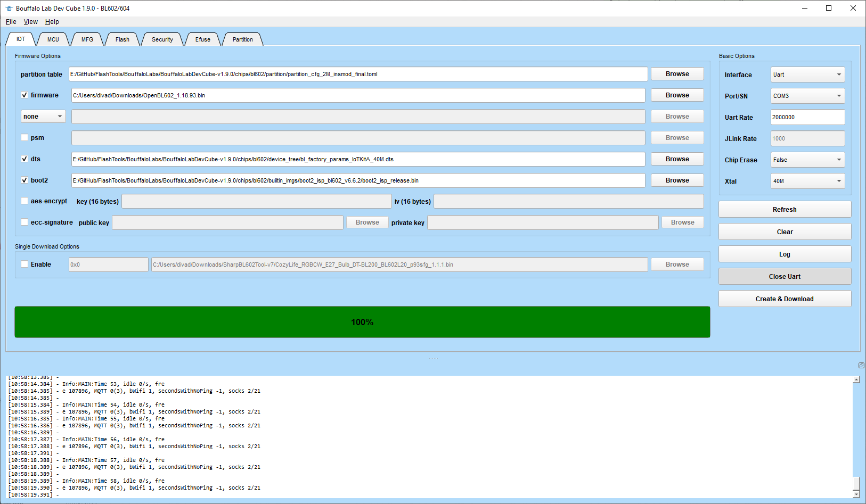Viewport: 866px width, 504px height.
Task: Click the dts path input field
Action: [358, 159]
